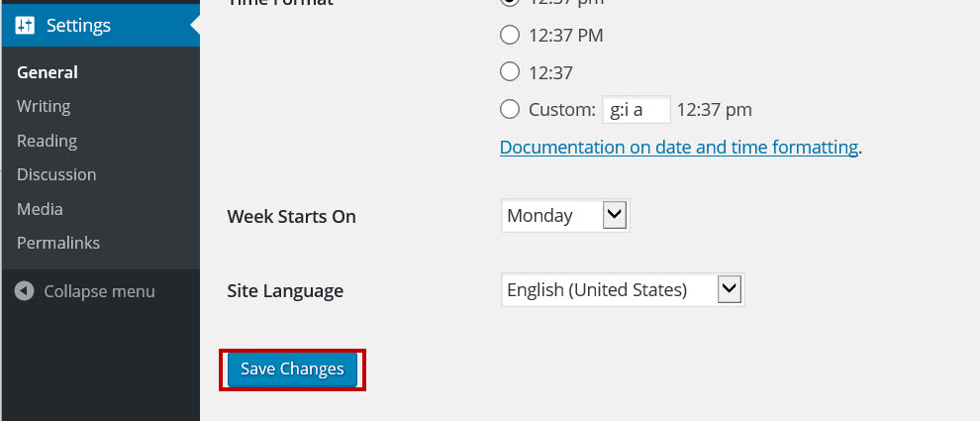The width and height of the screenshot is (980, 421).
Task: Click the Save Changes button
Action: pos(292,369)
